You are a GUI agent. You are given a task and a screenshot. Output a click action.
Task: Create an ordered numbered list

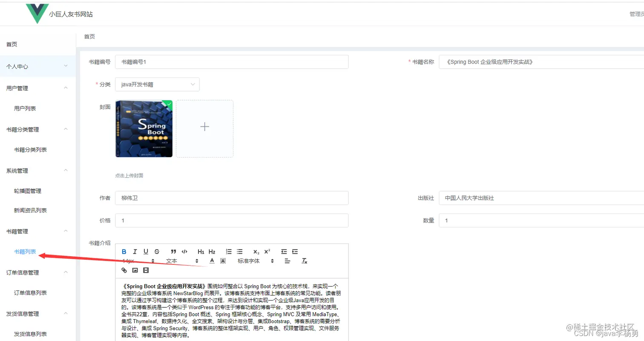(x=229, y=252)
